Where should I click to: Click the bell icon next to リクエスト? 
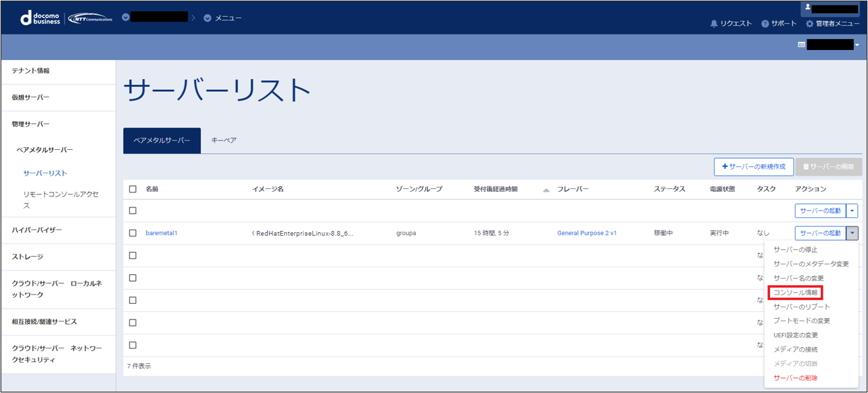(714, 24)
